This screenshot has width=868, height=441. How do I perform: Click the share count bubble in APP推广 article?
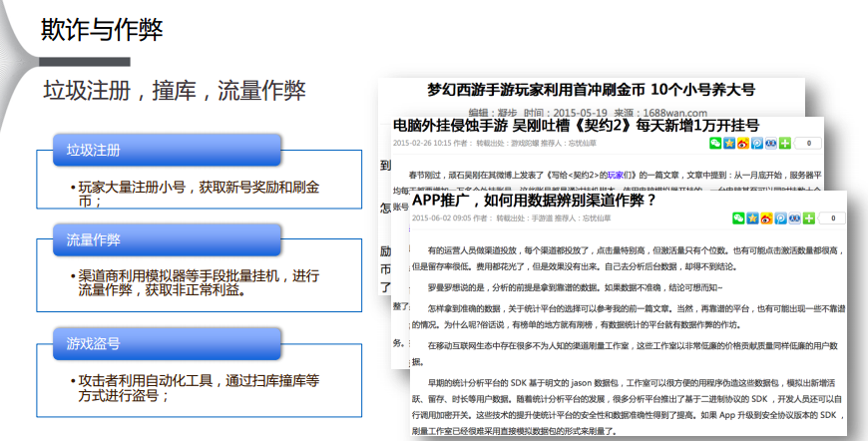(832, 219)
